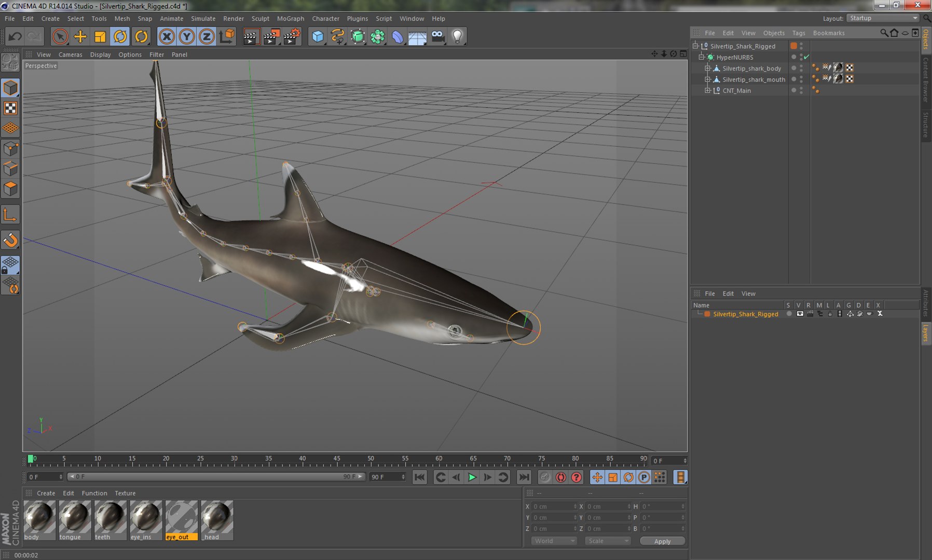This screenshot has height=560, width=932.
Task: Collapse Silvertip_Shark_Rigged tree node
Action: click(695, 46)
